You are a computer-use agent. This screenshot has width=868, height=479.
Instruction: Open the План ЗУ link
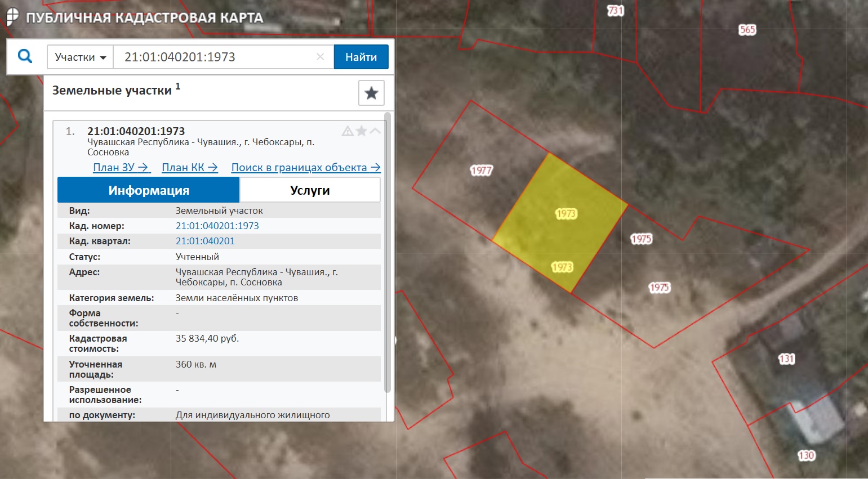(121, 167)
